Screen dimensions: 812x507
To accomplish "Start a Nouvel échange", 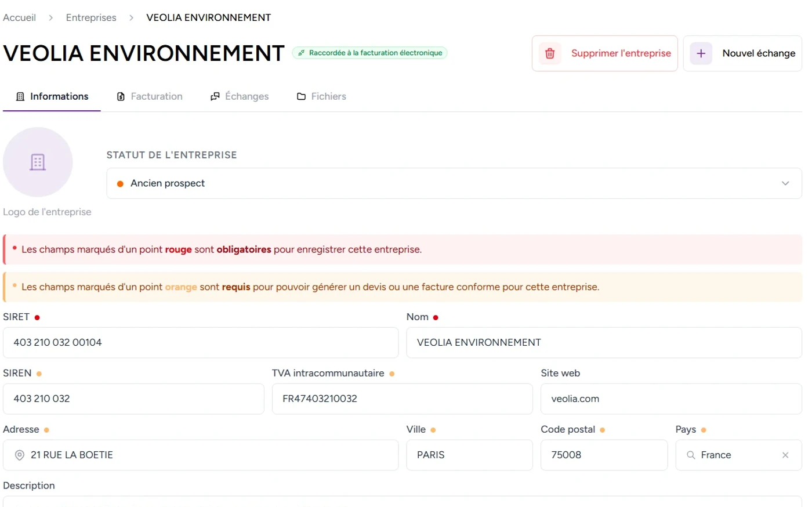I will (742, 53).
